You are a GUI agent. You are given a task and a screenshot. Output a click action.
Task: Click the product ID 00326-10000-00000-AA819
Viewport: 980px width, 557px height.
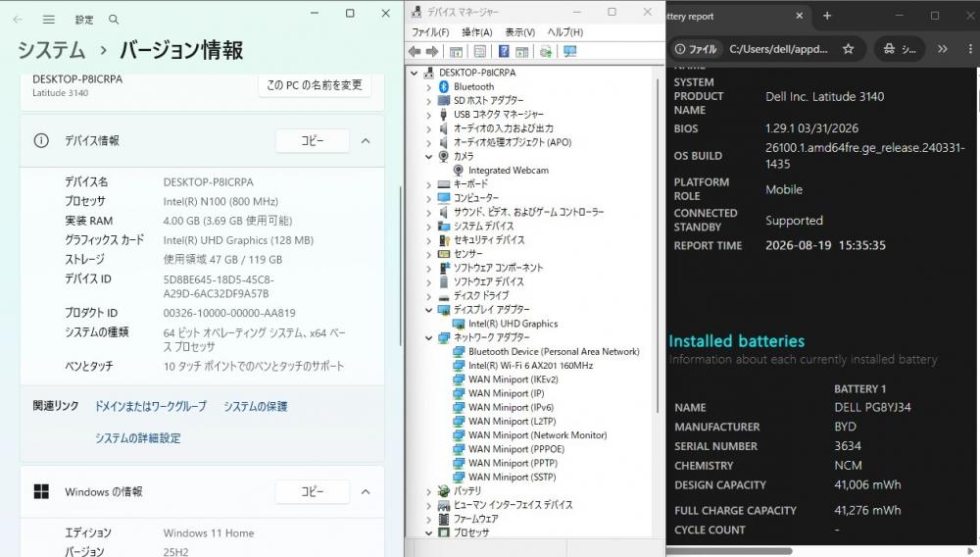(229, 313)
